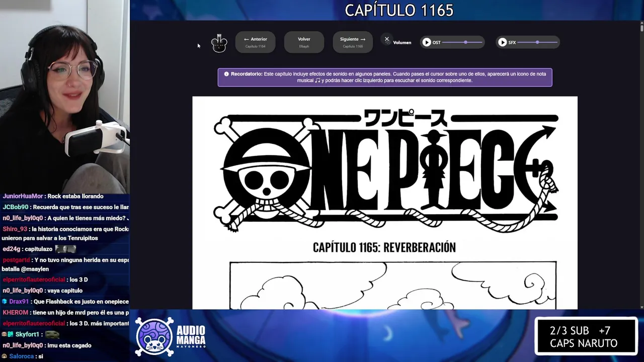
Task: Click the One Piece title page image
Action: [x=385, y=203]
